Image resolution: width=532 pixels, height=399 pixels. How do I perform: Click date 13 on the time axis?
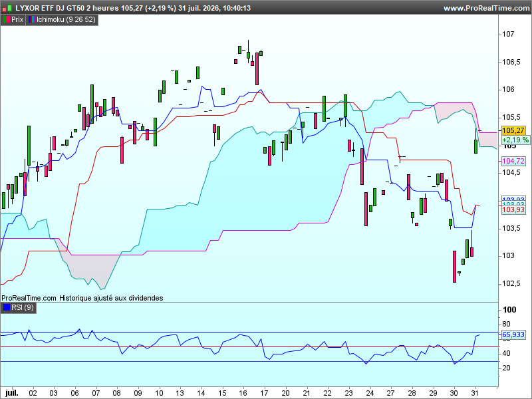click(x=180, y=393)
